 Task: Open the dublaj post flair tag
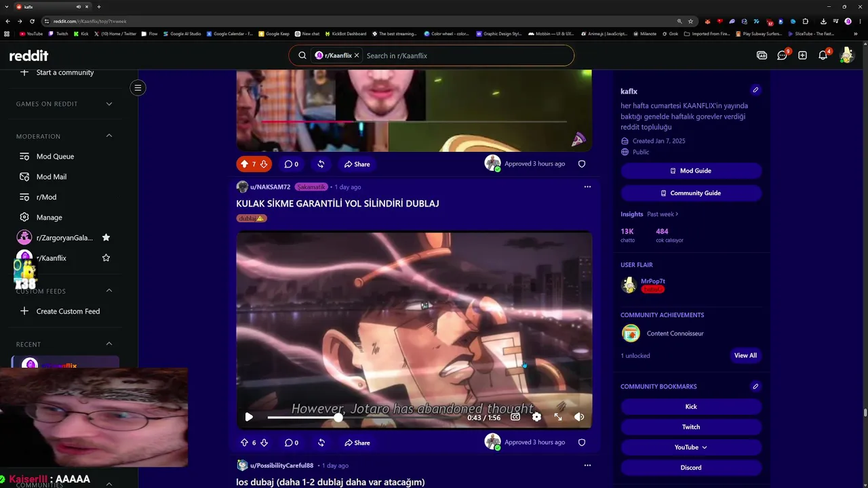(x=252, y=218)
